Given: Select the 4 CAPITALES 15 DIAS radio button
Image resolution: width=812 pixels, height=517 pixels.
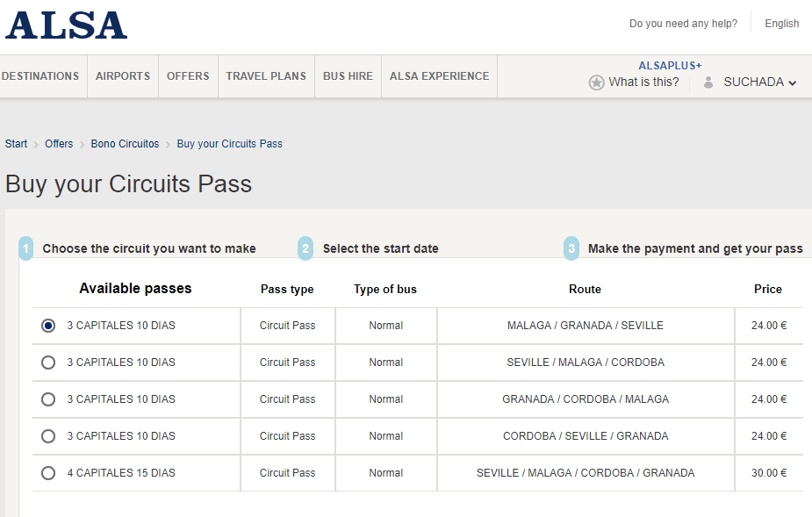Looking at the screenshot, I should [48, 473].
